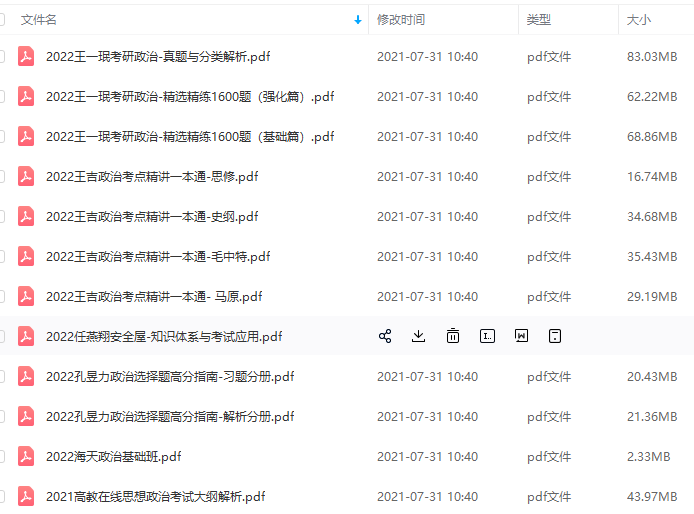This screenshot has height=514, width=694.
Task: Click PDF icon of 思修.pdf file
Action: coord(26,176)
